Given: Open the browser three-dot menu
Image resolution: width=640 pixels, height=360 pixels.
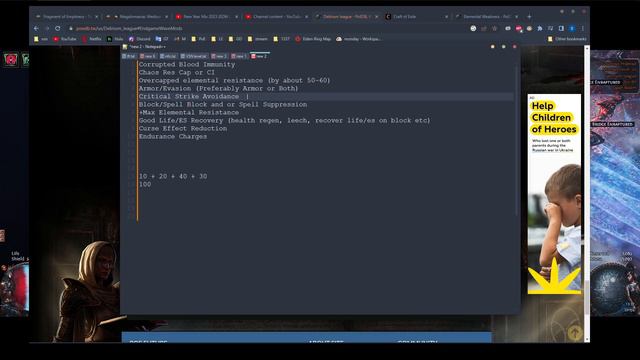Looking at the screenshot, I should pyautogui.click(x=582, y=29).
